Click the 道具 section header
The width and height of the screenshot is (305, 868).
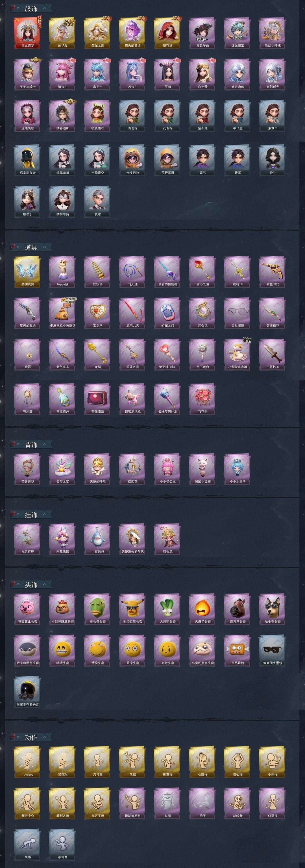click(31, 247)
